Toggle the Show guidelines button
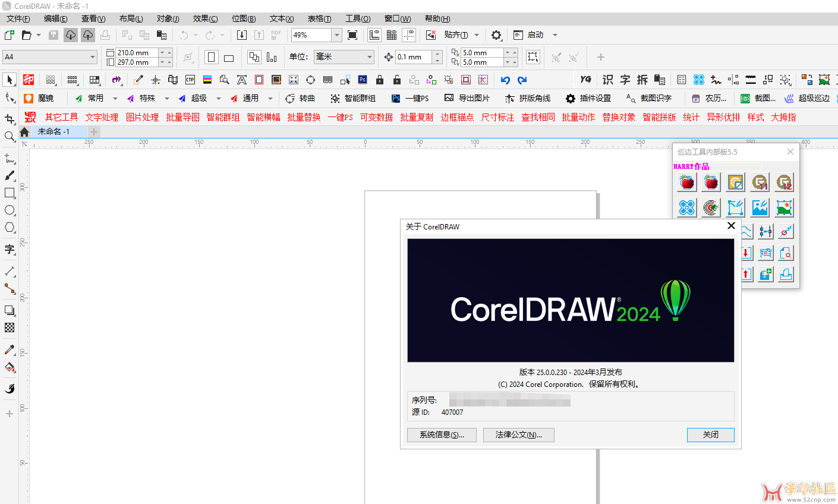Image resolution: width=838 pixels, height=504 pixels. pyautogui.click(x=409, y=35)
